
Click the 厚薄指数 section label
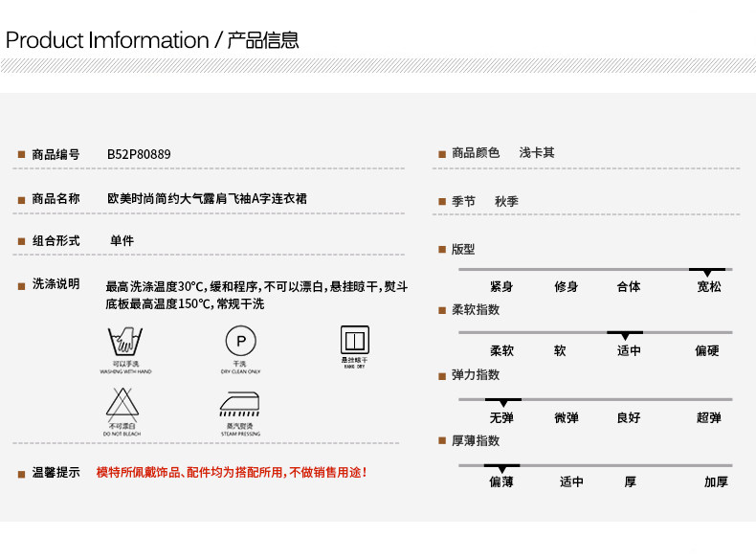[476, 441]
